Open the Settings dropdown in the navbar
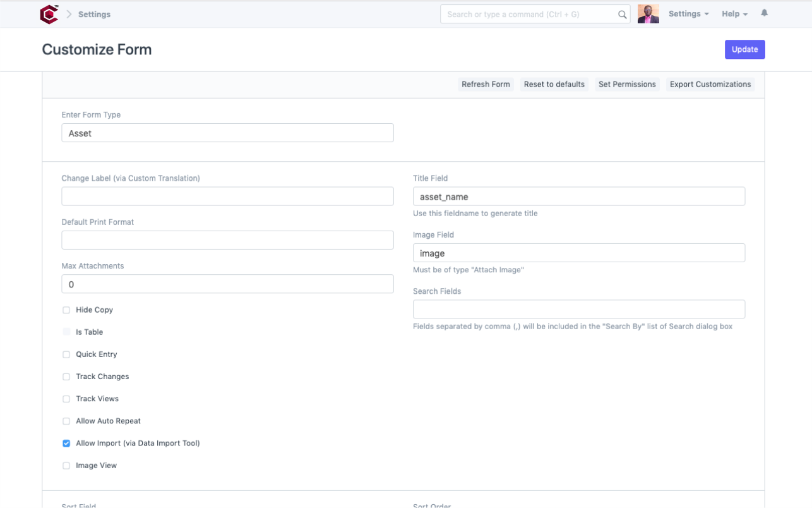 pyautogui.click(x=688, y=13)
